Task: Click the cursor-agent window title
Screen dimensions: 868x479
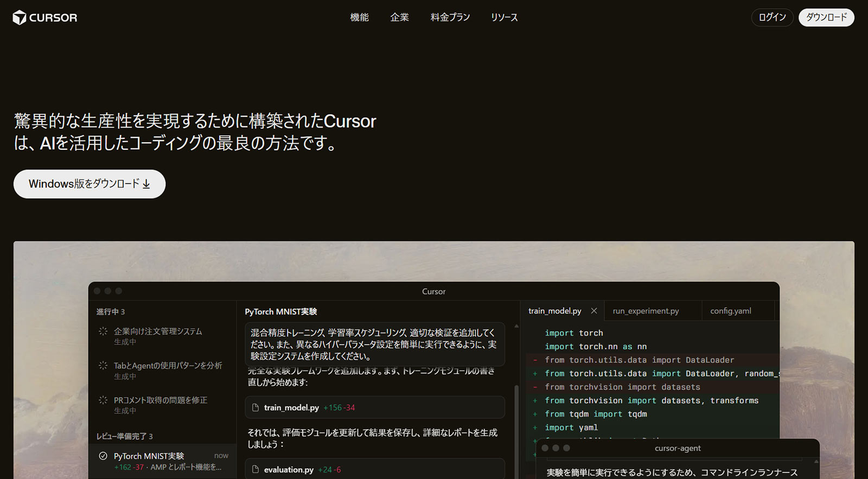Action: click(x=678, y=448)
